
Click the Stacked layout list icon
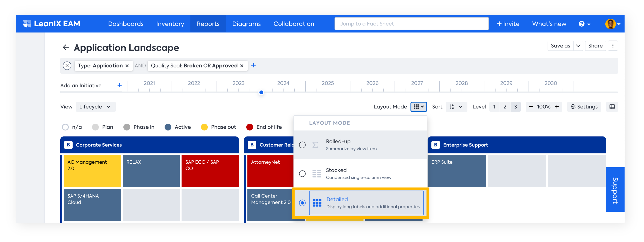(317, 173)
